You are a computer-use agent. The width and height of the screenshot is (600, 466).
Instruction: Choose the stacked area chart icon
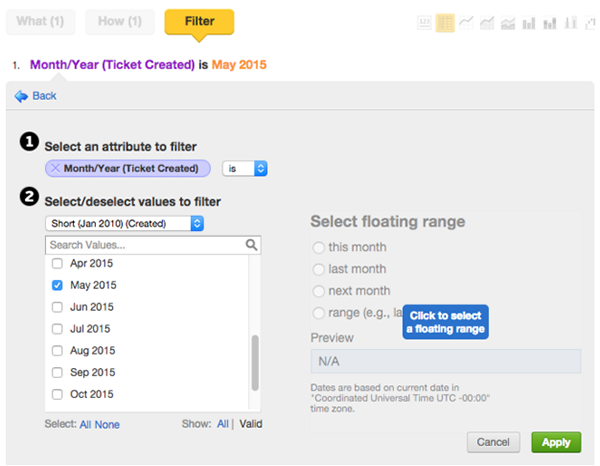(508, 22)
